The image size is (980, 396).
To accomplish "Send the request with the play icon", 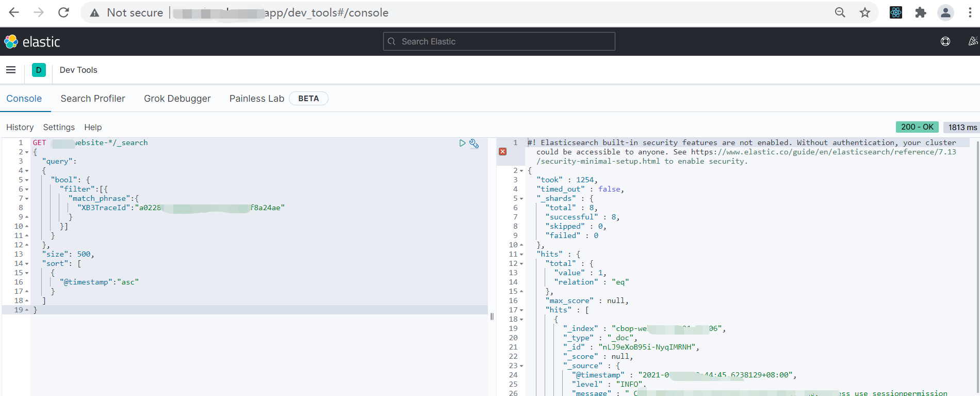I will coord(462,143).
